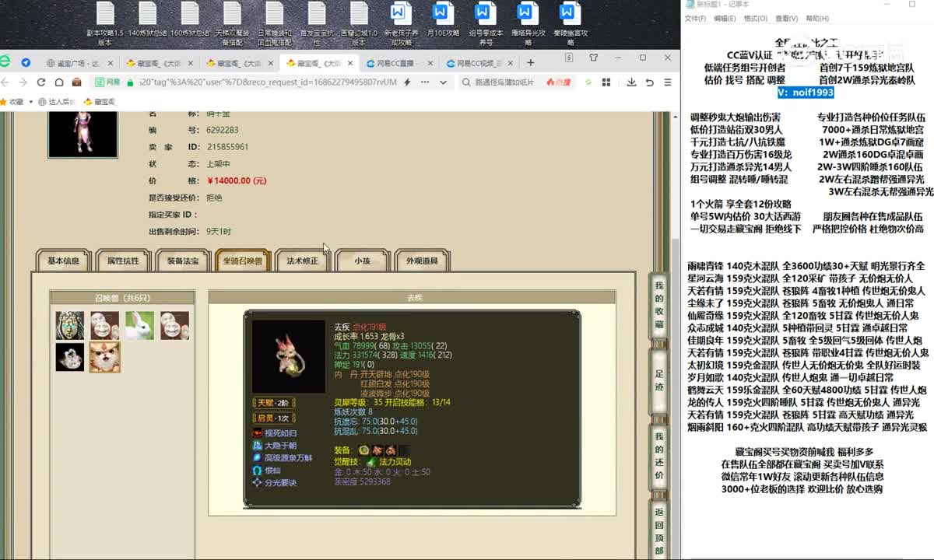The image size is (934, 560).
Task: Open the 收藏 favorites star bookmark
Action: click(12, 101)
